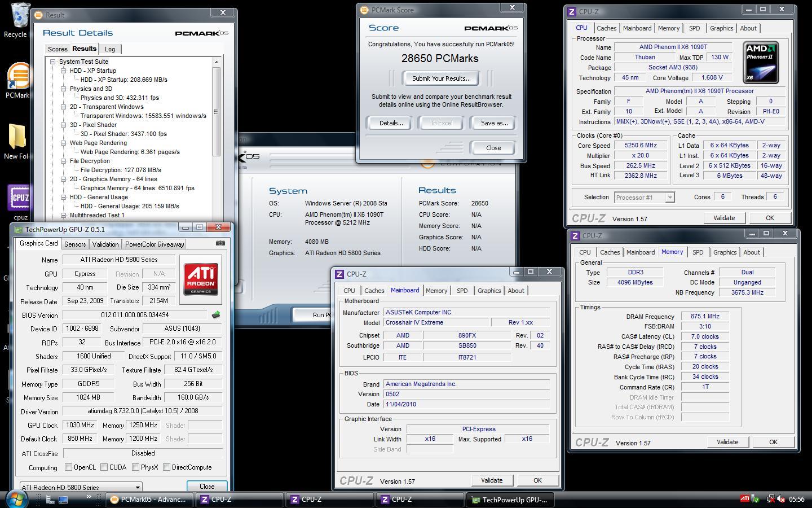Switch to PCMark05 taskbar button

click(x=148, y=500)
